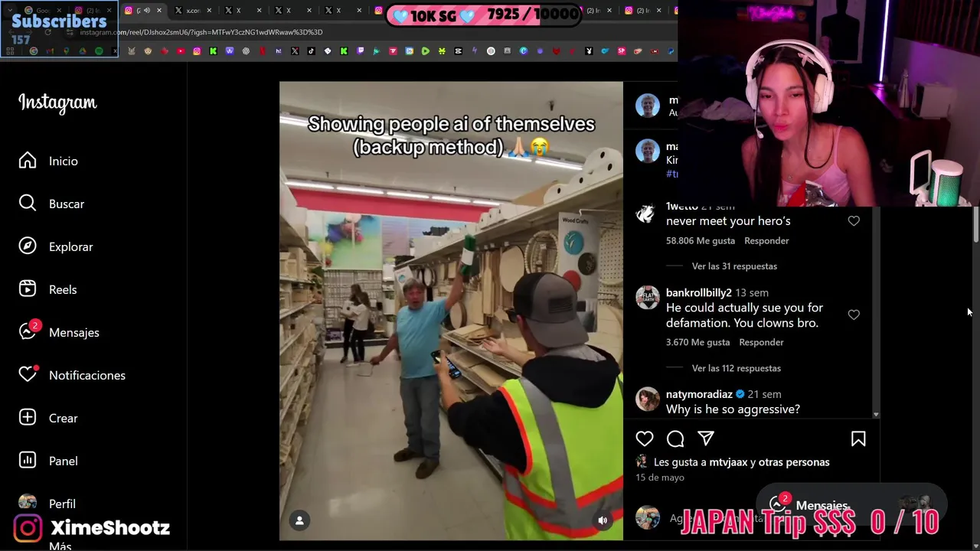
Task: Open the Twitch bookmark icon
Action: point(360,51)
